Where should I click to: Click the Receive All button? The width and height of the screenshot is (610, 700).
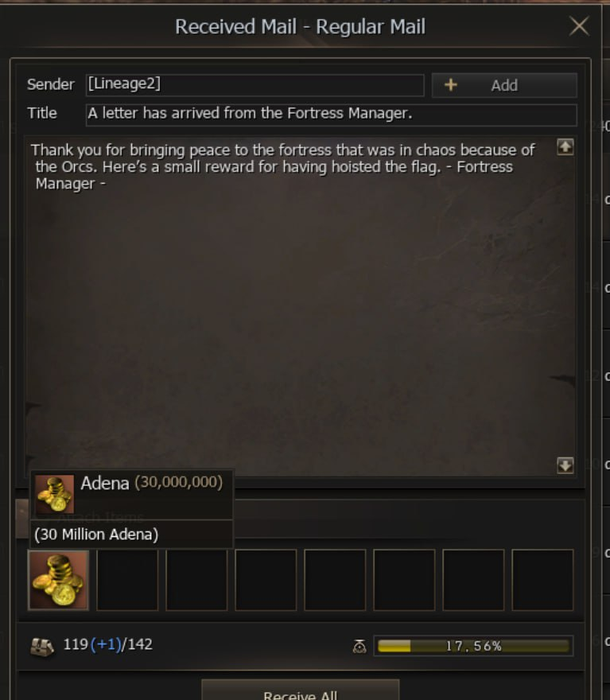tap(301, 690)
